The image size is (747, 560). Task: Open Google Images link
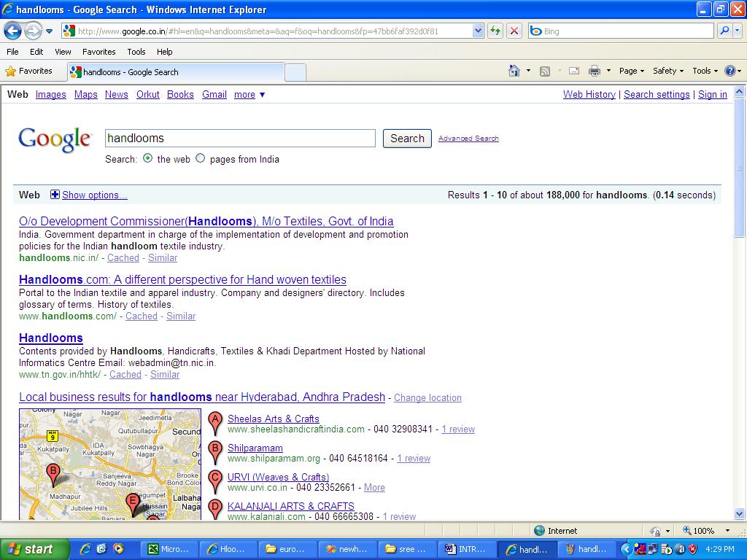(50, 94)
